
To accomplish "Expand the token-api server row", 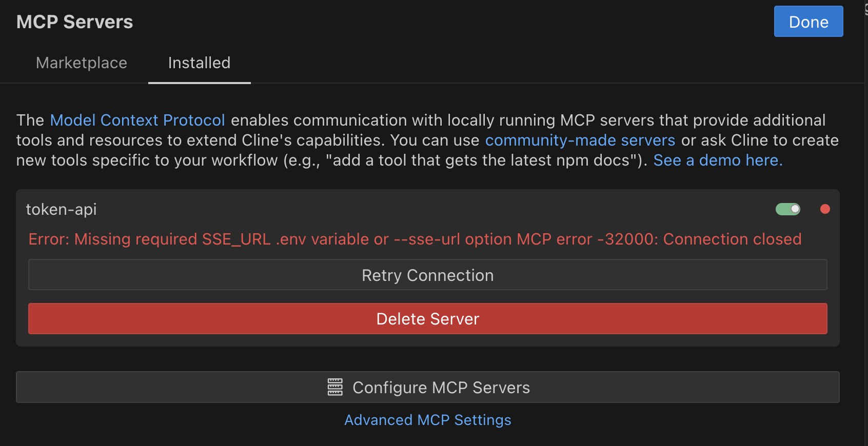I will [x=359, y=209].
